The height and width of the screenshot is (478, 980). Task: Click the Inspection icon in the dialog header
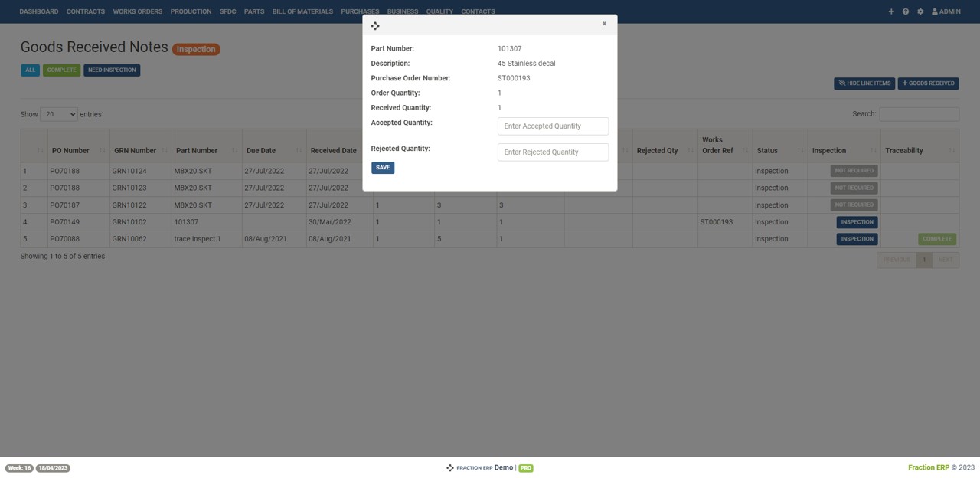pos(374,25)
